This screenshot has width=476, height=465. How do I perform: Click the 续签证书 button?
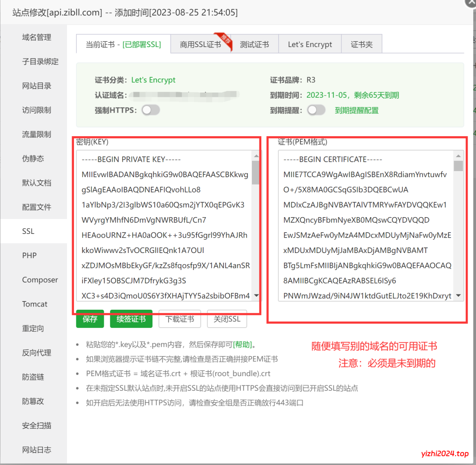tap(131, 319)
